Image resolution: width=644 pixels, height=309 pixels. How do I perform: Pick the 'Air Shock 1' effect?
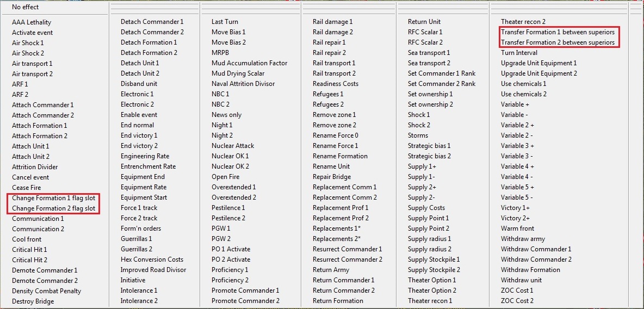(28, 43)
